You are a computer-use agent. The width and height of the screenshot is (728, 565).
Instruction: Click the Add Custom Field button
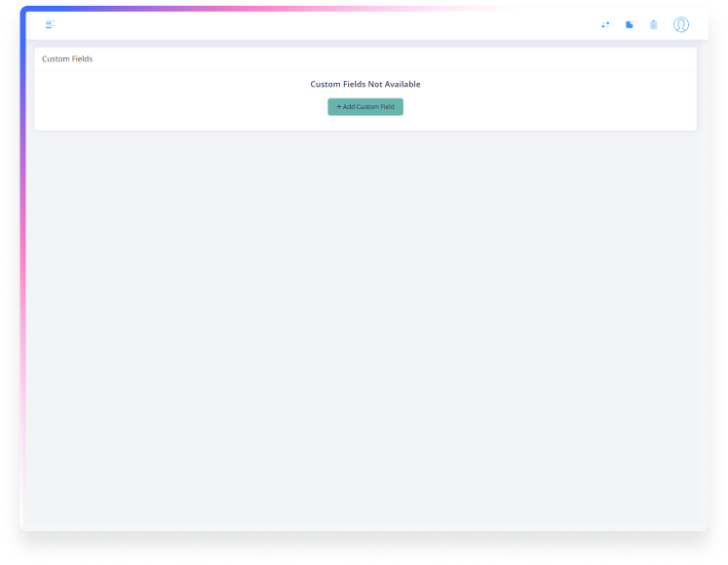[365, 107]
